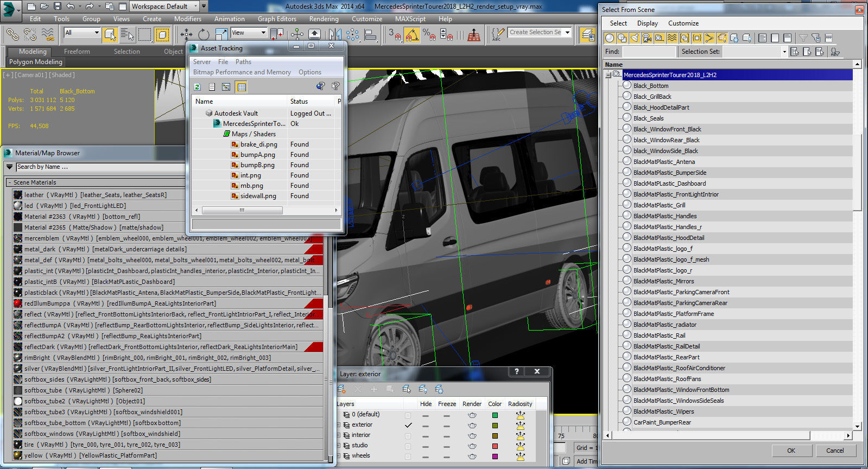This screenshot has width=868, height=469.
Task: Click the Status column header in Asset Tracking
Action: 311,102
